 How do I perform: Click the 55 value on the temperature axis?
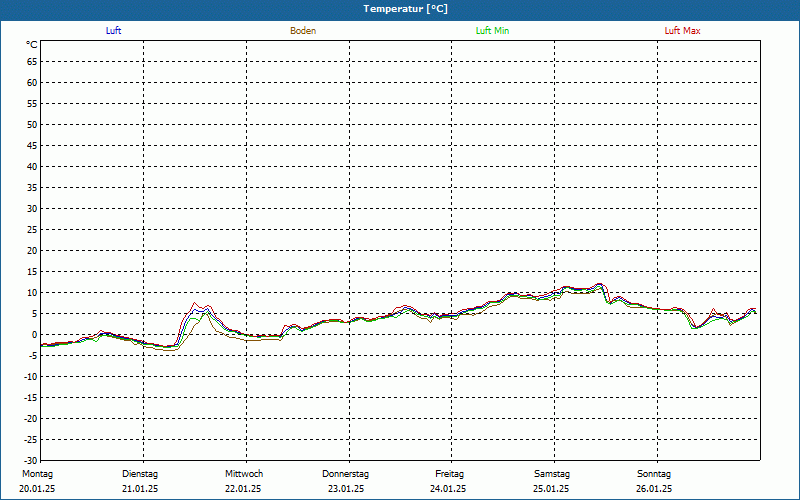[32, 104]
